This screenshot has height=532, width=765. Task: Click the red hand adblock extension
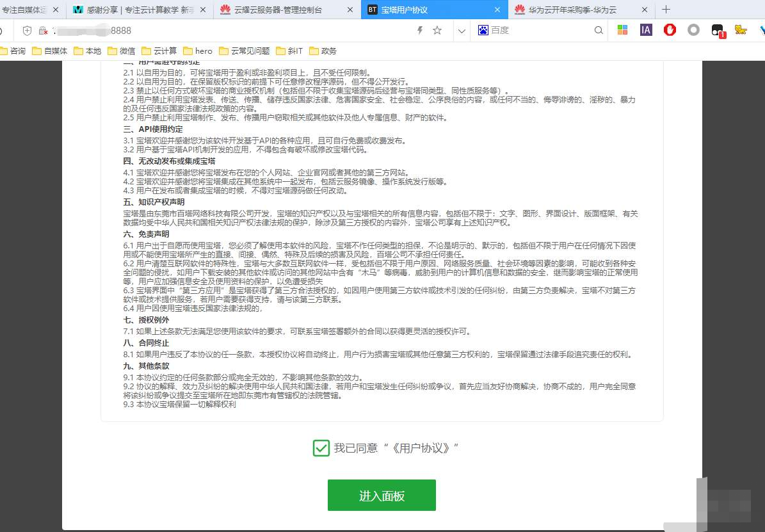(670, 30)
